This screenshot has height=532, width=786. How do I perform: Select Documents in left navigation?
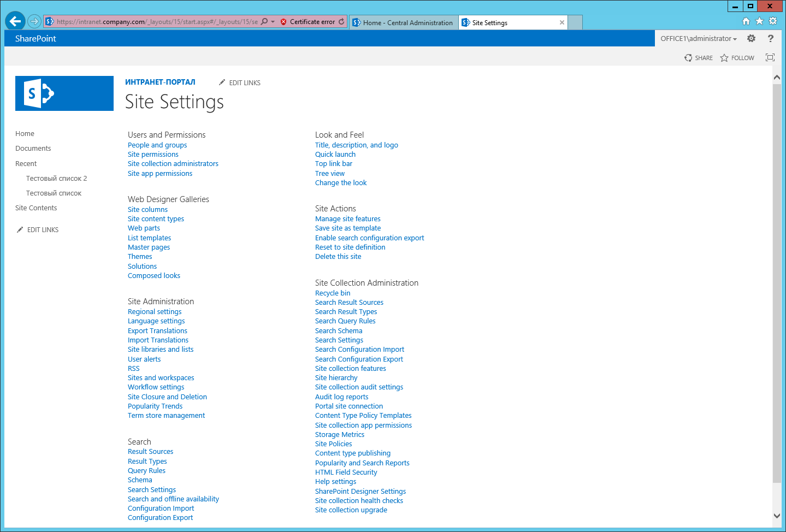pos(33,149)
